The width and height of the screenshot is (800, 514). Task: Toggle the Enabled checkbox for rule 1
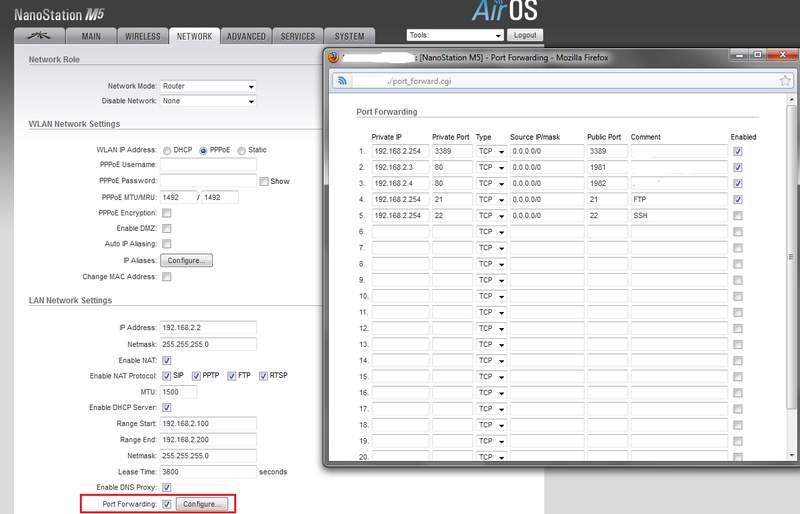tap(738, 152)
